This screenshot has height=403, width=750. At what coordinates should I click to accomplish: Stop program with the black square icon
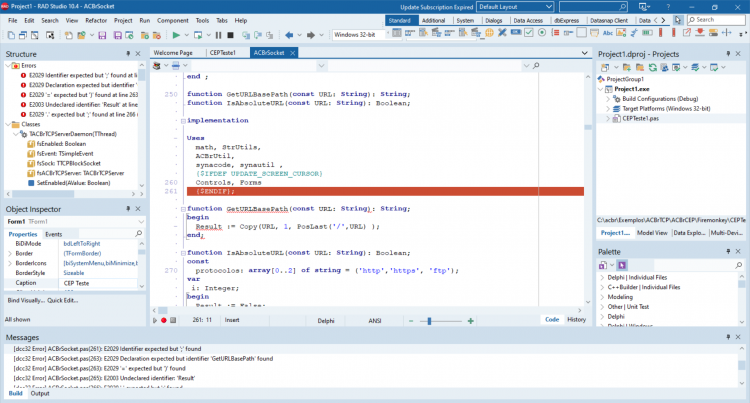click(x=230, y=35)
